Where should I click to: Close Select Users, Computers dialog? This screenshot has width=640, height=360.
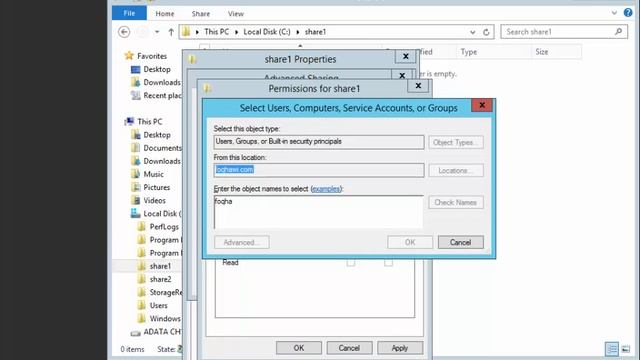coord(482,105)
